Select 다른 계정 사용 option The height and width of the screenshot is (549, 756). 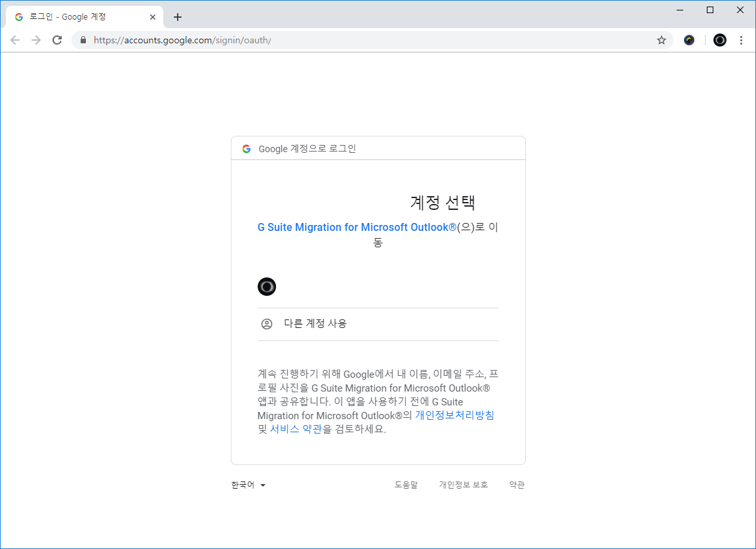pyautogui.click(x=315, y=323)
